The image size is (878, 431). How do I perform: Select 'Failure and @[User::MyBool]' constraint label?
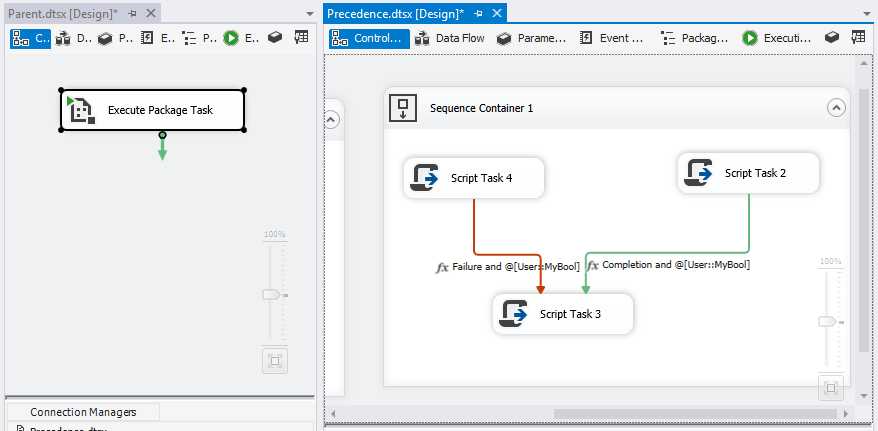coord(516,267)
